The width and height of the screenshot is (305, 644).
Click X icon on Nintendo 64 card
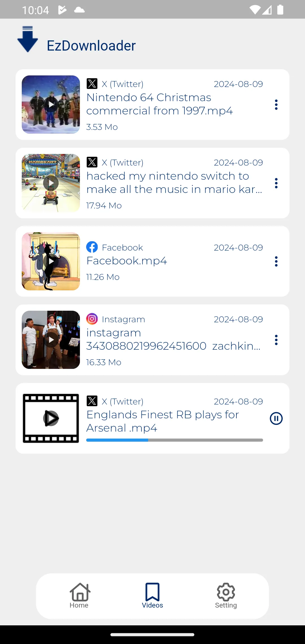pos(92,84)
